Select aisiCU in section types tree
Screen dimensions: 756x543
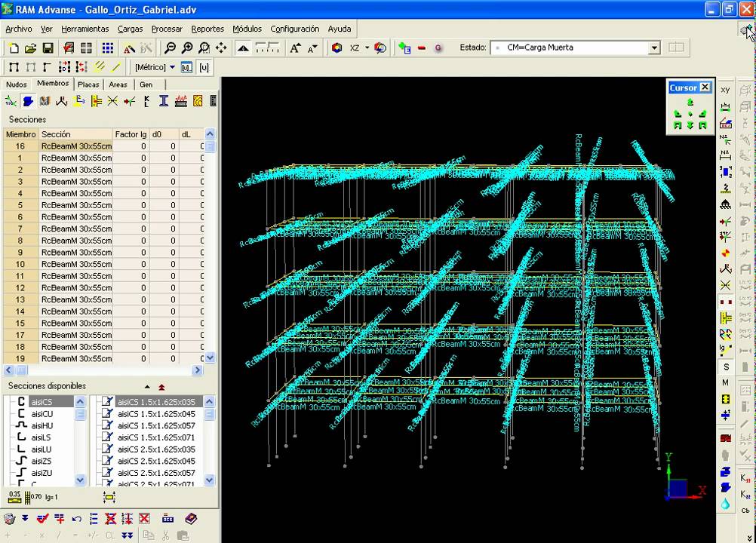pos(42,414)
